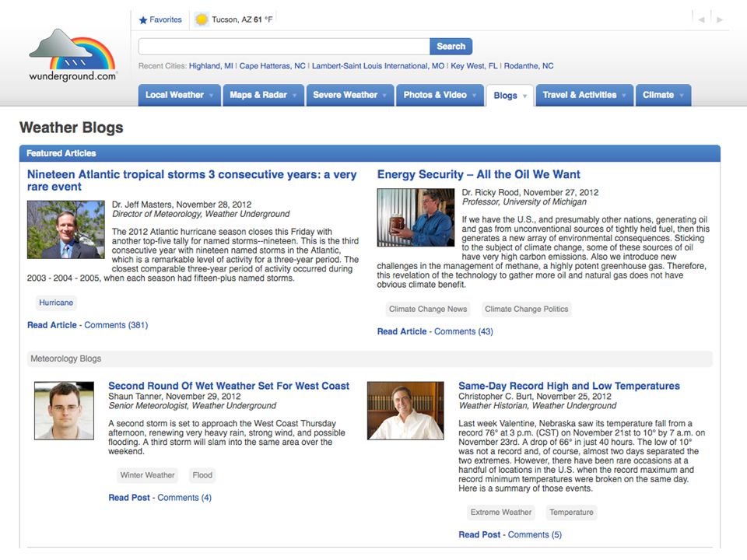Click 'Dr. Jeff Masters, November 28, 2012' byline
The image size is (747, 560).
(x=181, y=205)
